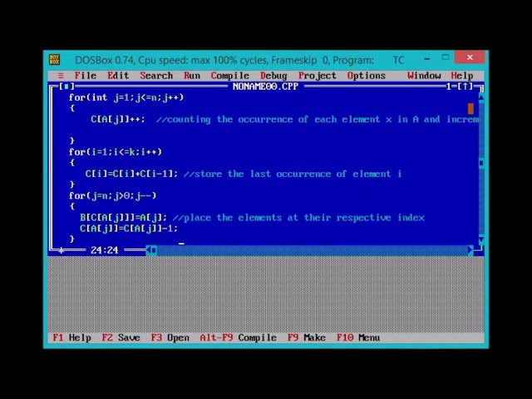Click the horizontal scrollbar right arrow
Image resolution: width=532 pixels, height=399 pixels.
470,250
